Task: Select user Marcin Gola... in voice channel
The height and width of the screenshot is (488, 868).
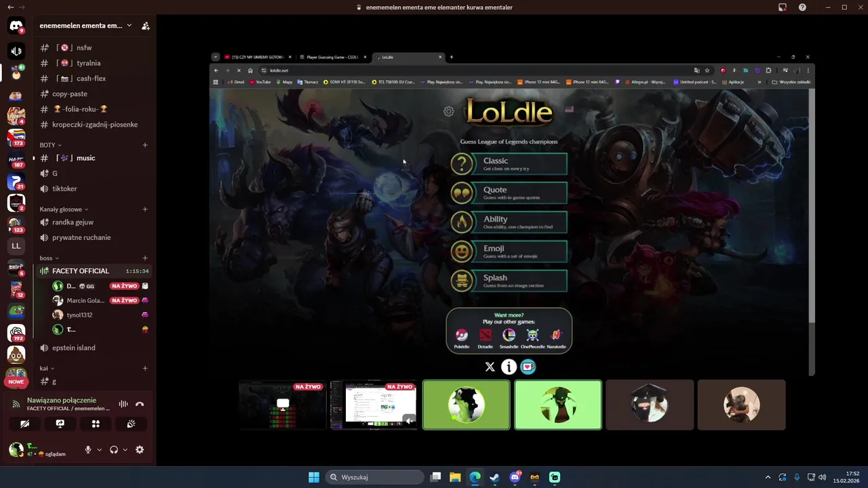Action: [x=100, y=300]
